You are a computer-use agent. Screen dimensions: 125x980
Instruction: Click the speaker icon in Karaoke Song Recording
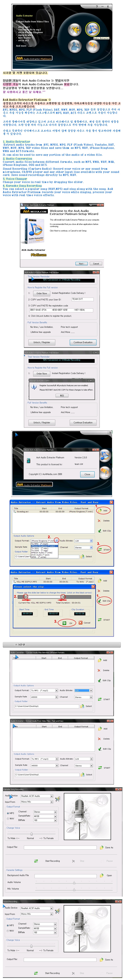click(58, 798)
